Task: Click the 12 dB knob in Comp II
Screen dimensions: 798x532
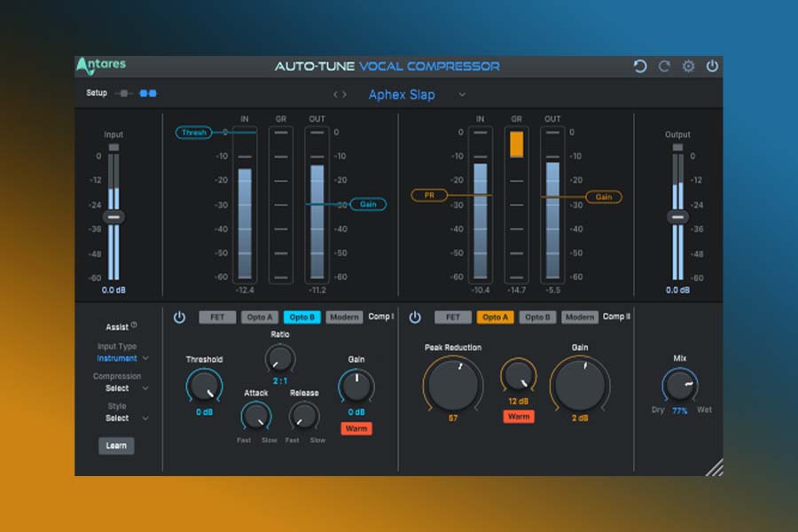Action: pos(518,376)
